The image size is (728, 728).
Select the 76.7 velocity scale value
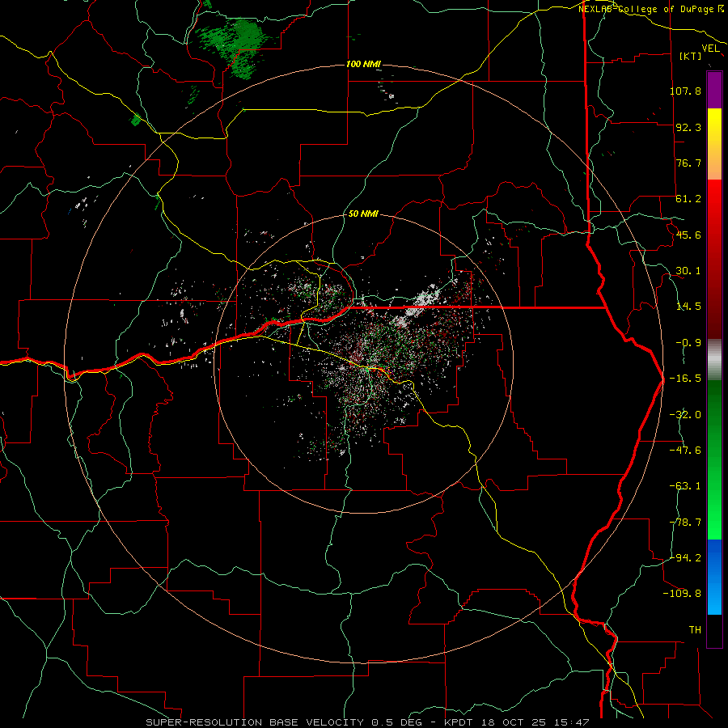pyautogui.click(x=688, y=163)
